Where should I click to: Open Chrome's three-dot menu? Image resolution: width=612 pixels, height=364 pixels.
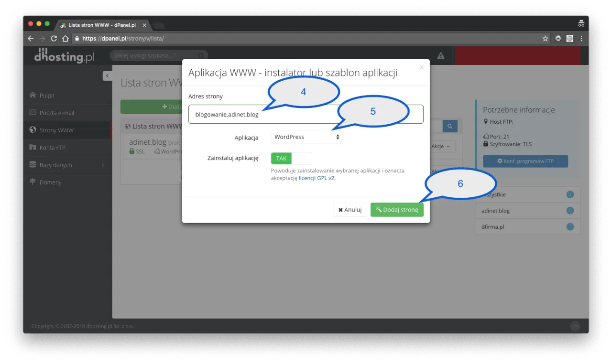[581, 39]
